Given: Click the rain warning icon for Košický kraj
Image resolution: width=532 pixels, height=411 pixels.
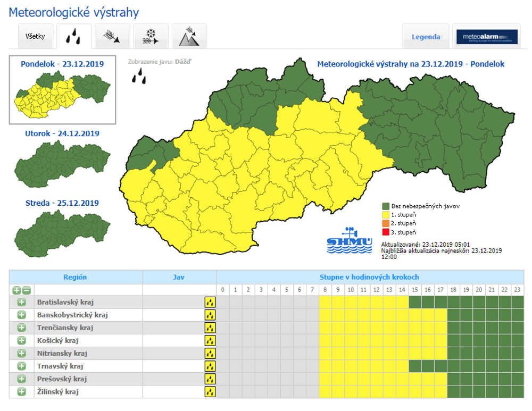Looking at the screenshot, I should click(210, 340).
